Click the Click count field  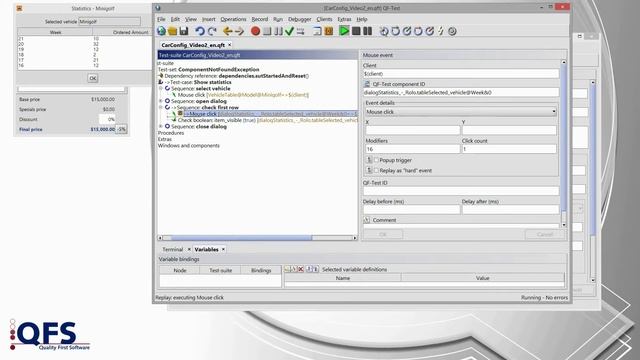click(509, 149)
